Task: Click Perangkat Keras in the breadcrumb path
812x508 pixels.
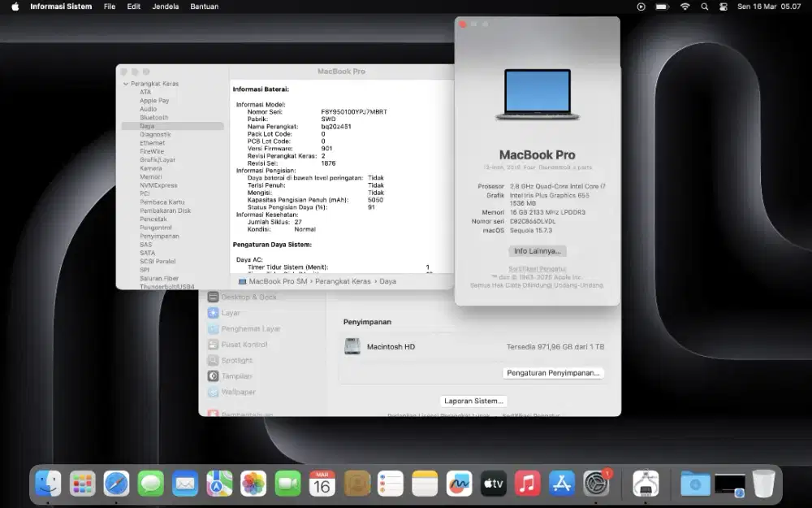Action: [341, 280]
